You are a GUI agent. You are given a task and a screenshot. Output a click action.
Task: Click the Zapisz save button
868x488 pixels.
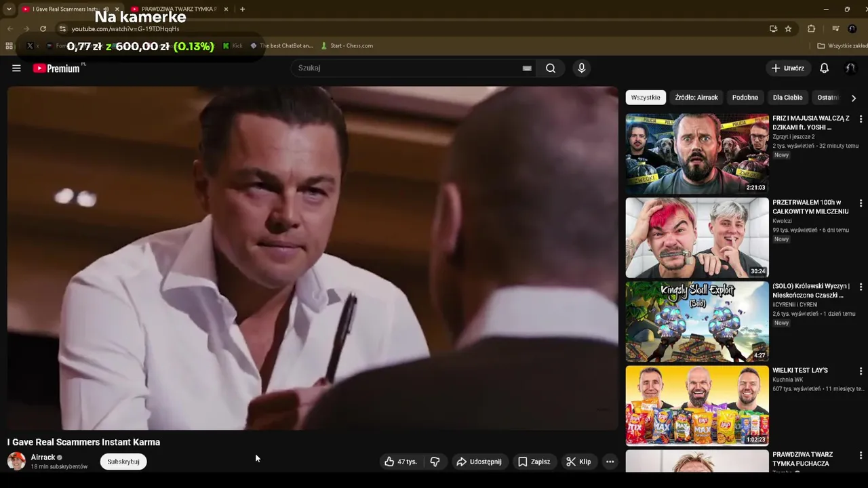pyautogui.click(x=534, y=462)
